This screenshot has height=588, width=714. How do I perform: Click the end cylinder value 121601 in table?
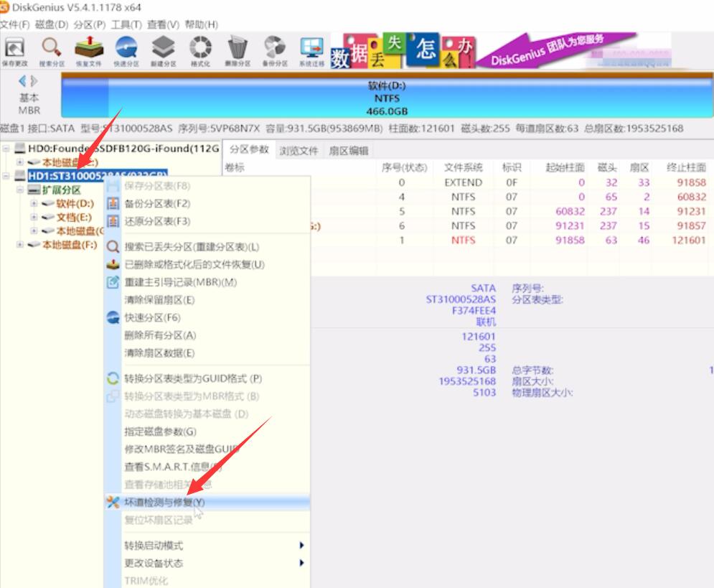click(688, 240)
